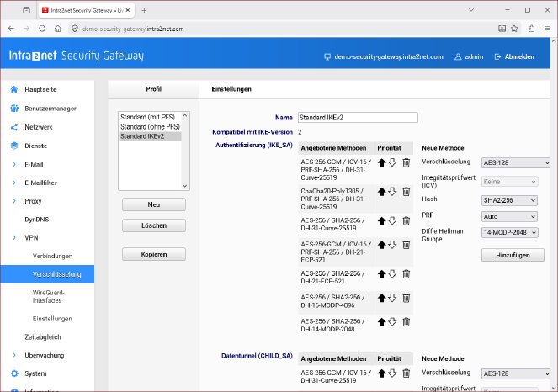Open Netzwerk section in sidebar
Viewport: 558px width, 392px height.
tap(39, 127)
